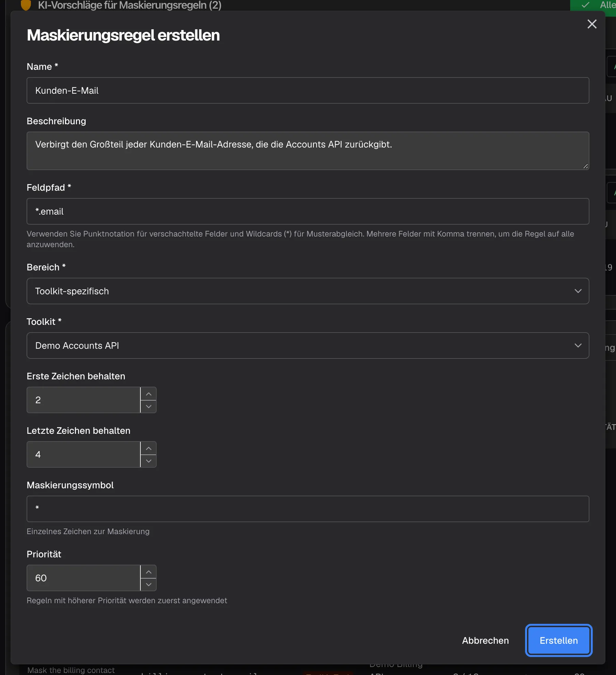Click the Name input field
Screen dimensions: 616x675
coord(308,90)
